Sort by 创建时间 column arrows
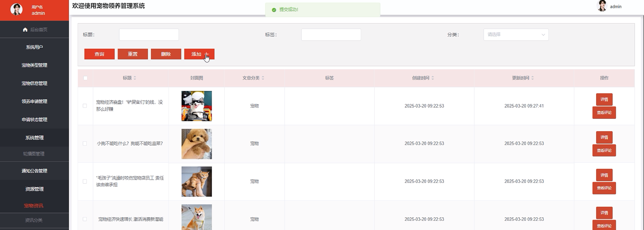644x230 pixels. click(x=432, y=78)
